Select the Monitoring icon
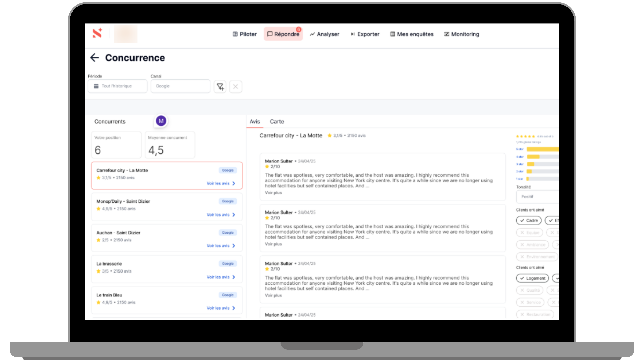The image size is (644, 362). [x=446, y=34]
